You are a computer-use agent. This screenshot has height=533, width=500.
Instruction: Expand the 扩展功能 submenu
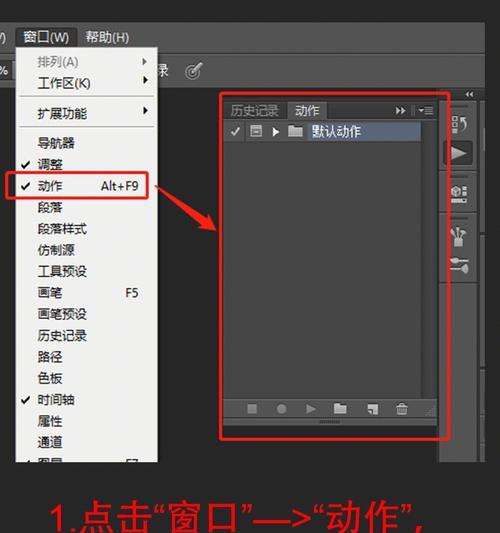[87, 113]
